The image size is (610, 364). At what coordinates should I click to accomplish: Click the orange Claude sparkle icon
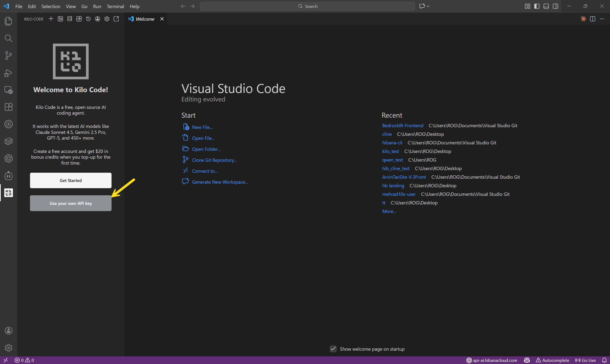(x=583, y=19)
